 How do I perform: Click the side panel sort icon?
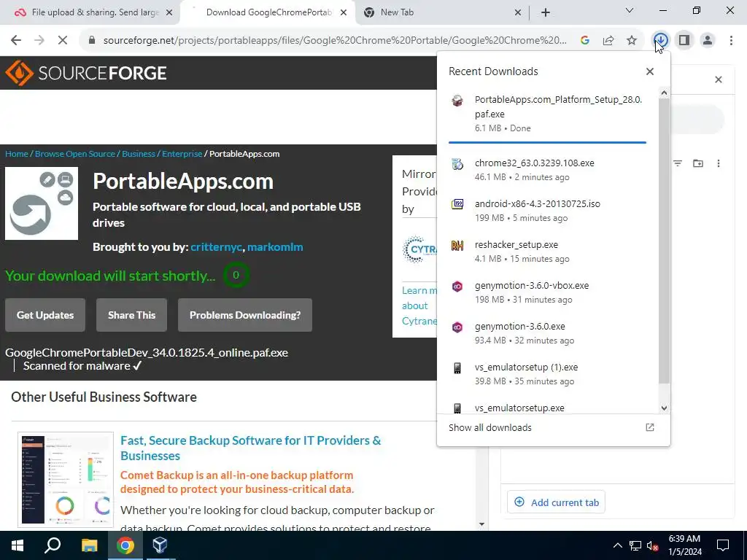coord(678,163)
